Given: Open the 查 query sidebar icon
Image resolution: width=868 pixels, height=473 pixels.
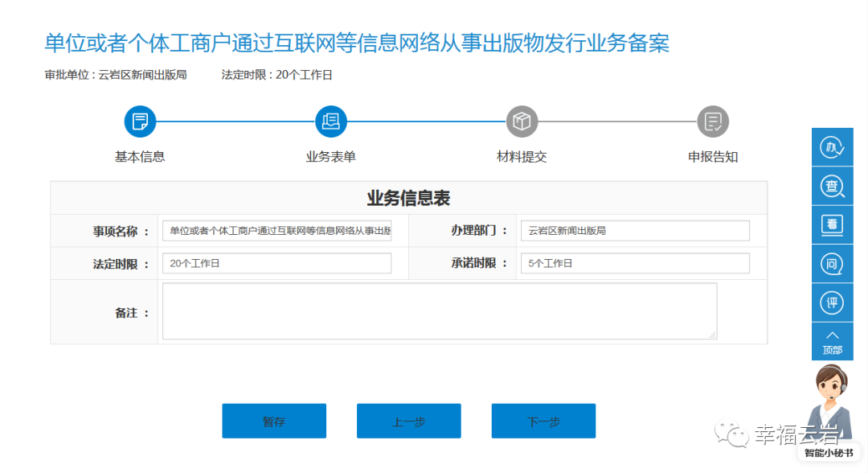Looking at the screenshot, I should coord(832,186).
